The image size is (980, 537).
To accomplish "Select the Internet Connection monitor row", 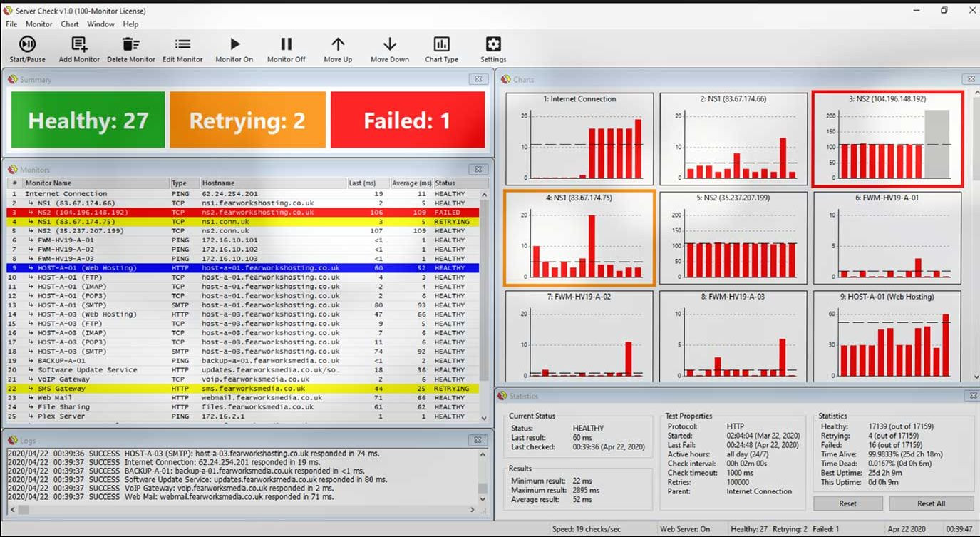I will (x=242, y=194).
